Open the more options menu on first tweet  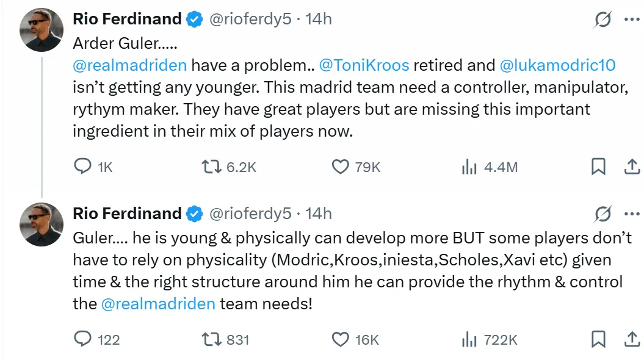(x=632, y=20)
